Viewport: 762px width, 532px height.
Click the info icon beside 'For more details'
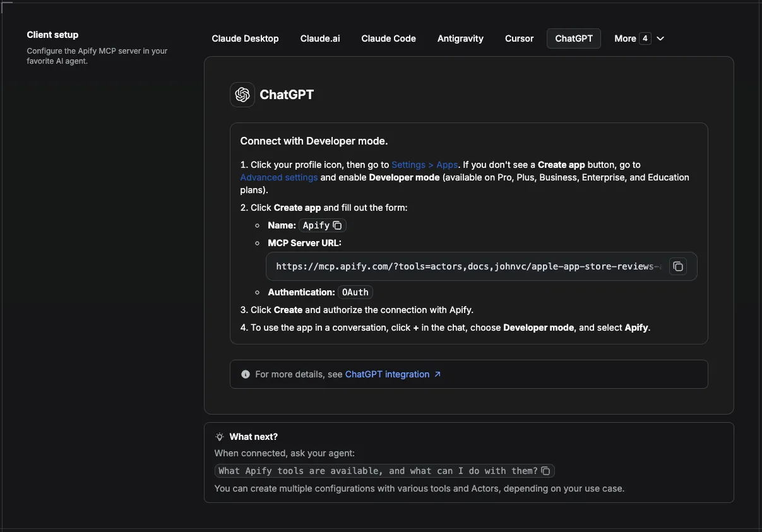246,374
